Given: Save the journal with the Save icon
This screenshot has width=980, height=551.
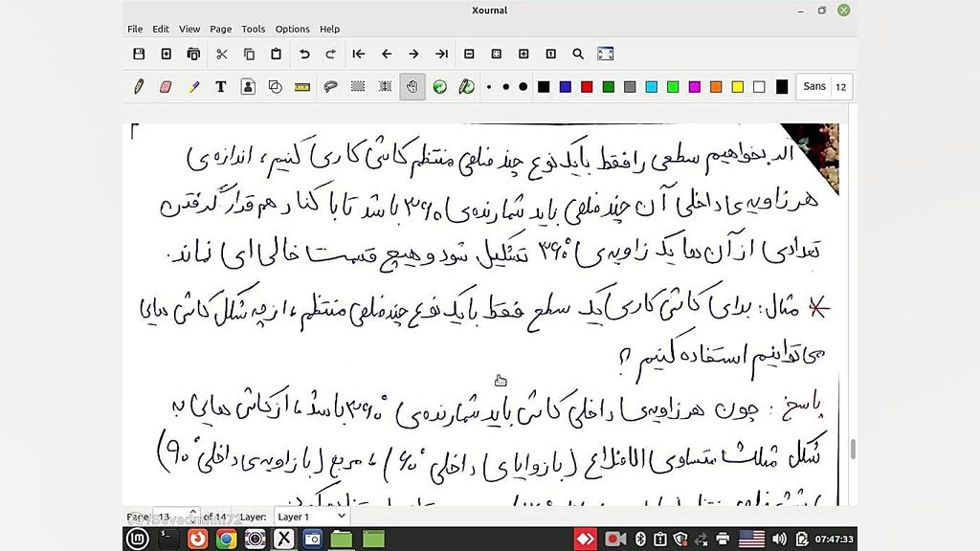Looking at the screenshot, I should pyautogui.click(x=139, y=54).
